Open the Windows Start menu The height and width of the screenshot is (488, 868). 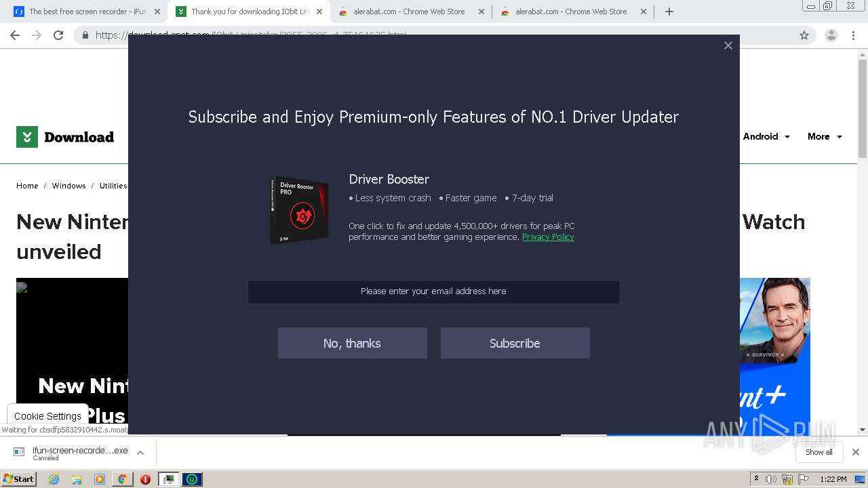[19, 479]
